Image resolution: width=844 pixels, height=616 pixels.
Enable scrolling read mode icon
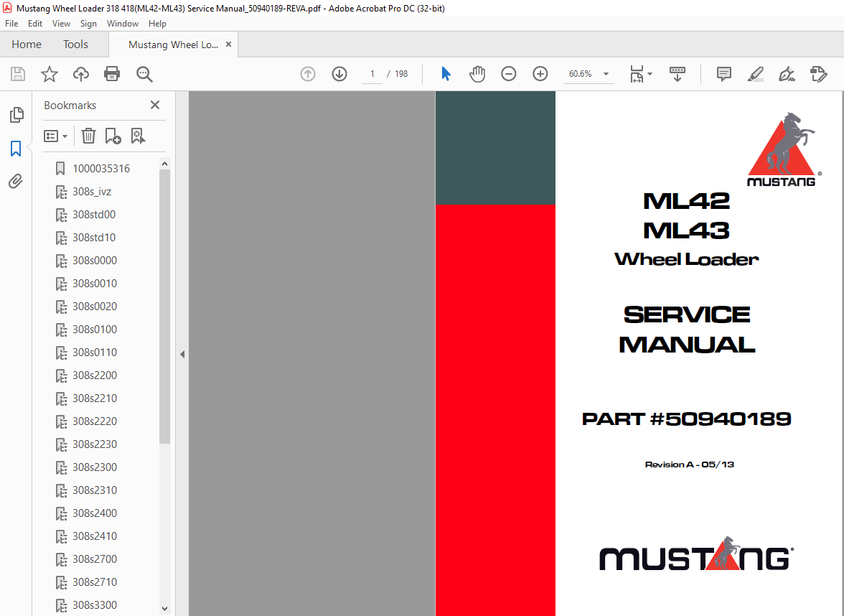pyautogui.click(x=677, y=74)
